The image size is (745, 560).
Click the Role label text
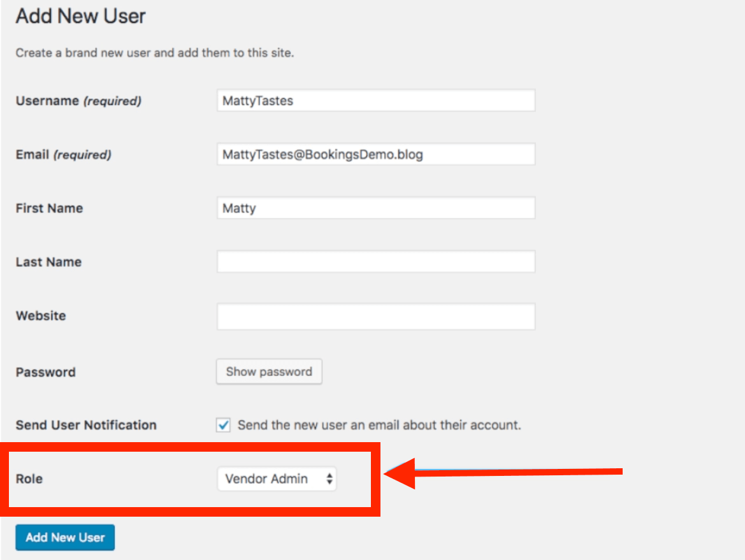click(x=29, y=478)
